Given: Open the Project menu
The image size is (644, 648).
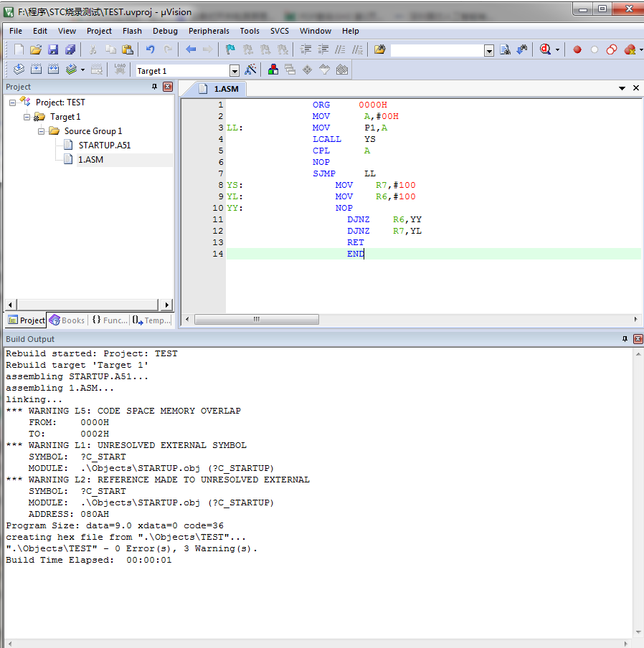Looking at the screenshot, I should click(x=99, y=31).
